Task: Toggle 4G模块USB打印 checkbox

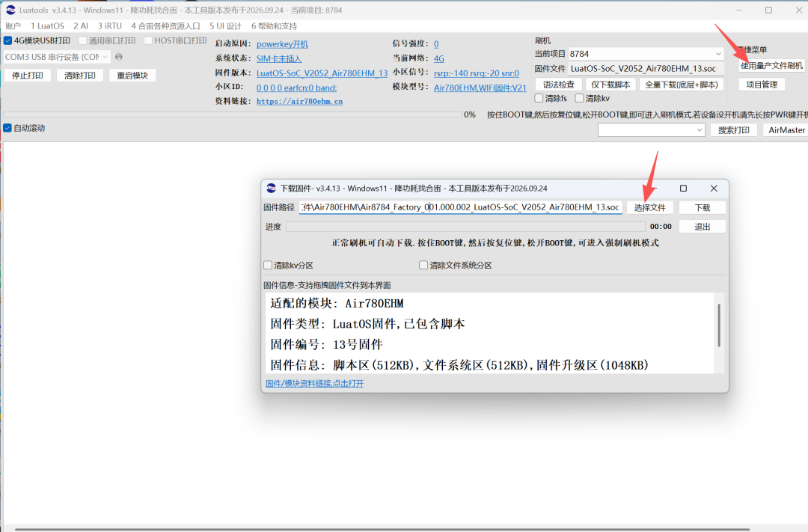Action: coord(7,40)
